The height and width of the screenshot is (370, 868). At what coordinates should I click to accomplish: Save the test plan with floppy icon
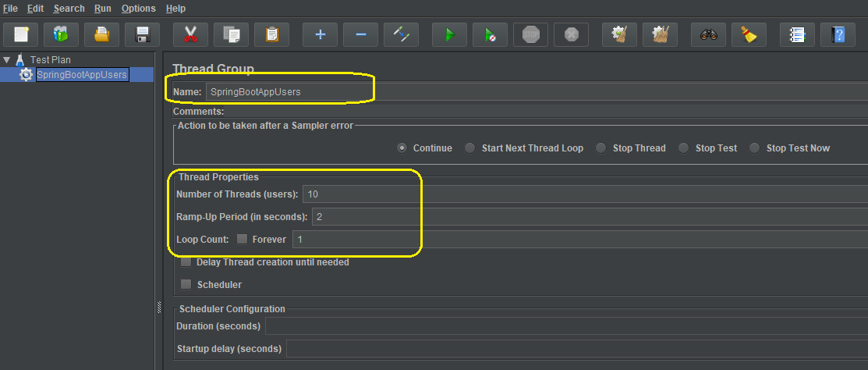point(142,35)
